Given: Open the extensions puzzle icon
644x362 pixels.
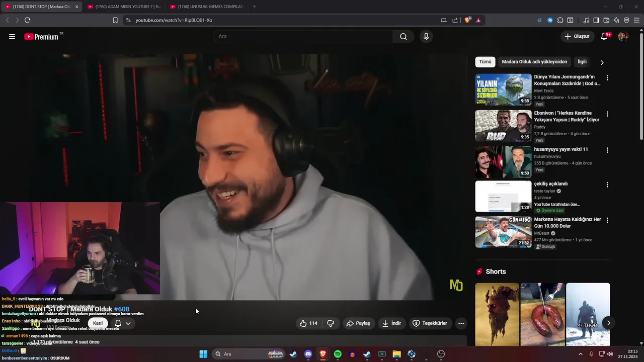Looking at the screenshot, I should tap(560, 20).
